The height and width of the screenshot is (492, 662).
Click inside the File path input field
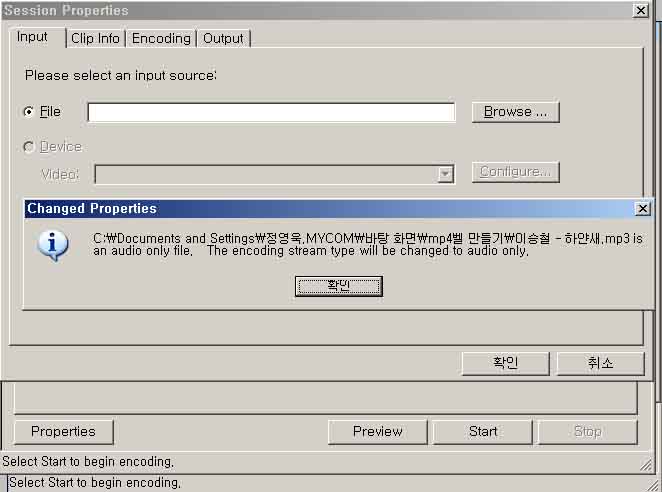pos(271,112)
